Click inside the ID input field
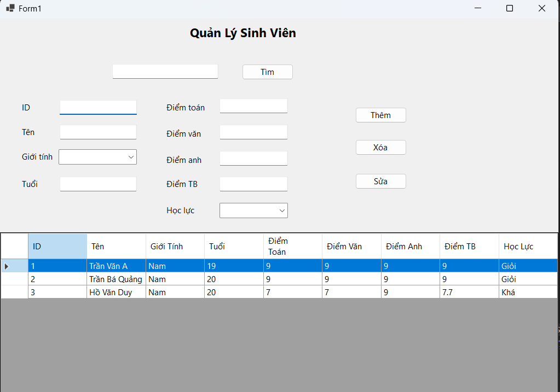 point(98,107)
